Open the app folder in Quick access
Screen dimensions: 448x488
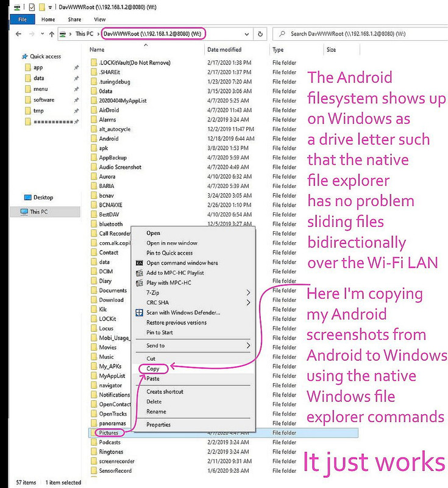(x=38, y=68)
